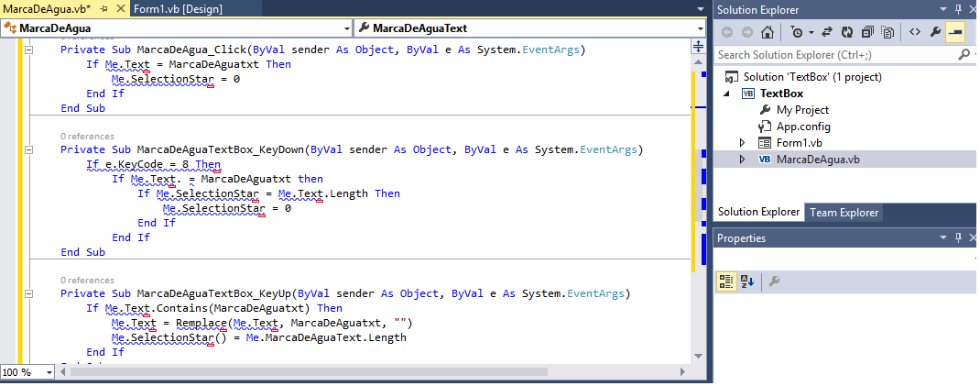Image resolution: width=980 pixels, height=386 pixels.
Task: Click the View Code icon
Action: pyautogui.click(x=914, y=32)
